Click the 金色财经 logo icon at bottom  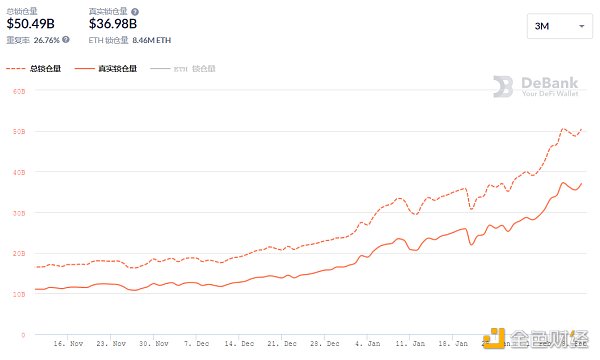tap(494, 338)
